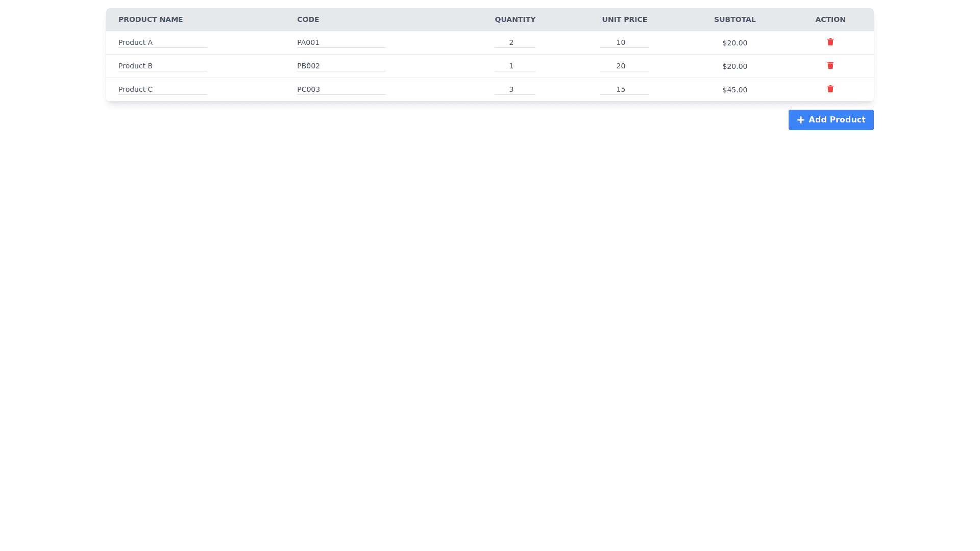
Task: Click the Quantity column header
Action: point(514,19)
